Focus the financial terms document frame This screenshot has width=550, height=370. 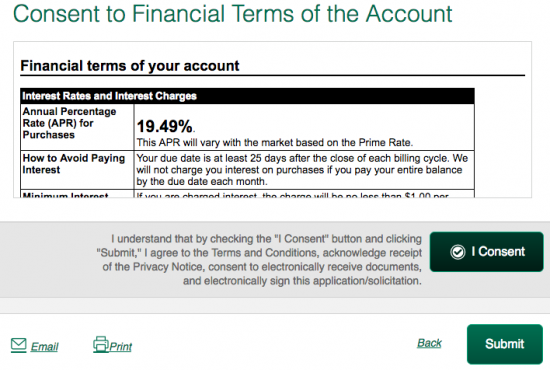[273, 120]
